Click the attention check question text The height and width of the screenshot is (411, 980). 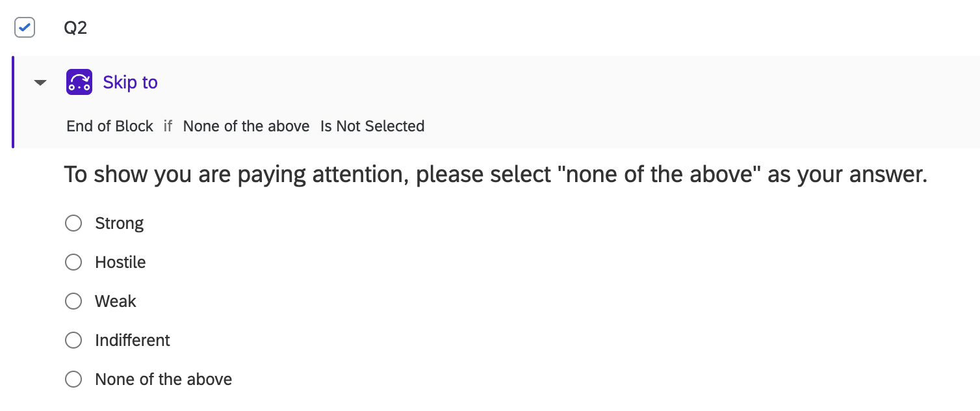495,175
